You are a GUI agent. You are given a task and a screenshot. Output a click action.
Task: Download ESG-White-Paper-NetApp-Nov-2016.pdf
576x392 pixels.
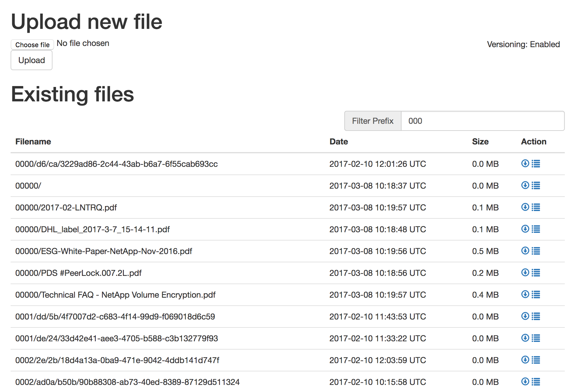[x=525, y=251]
